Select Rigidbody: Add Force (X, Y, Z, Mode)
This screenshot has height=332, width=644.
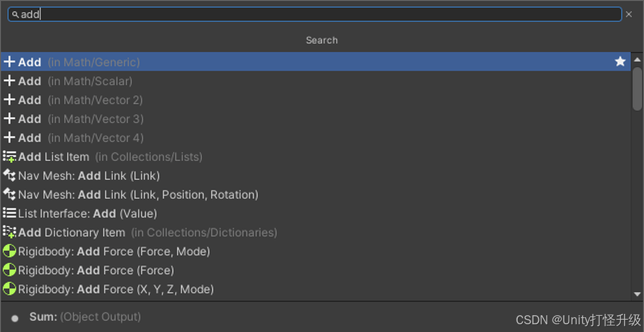point(116,290)
